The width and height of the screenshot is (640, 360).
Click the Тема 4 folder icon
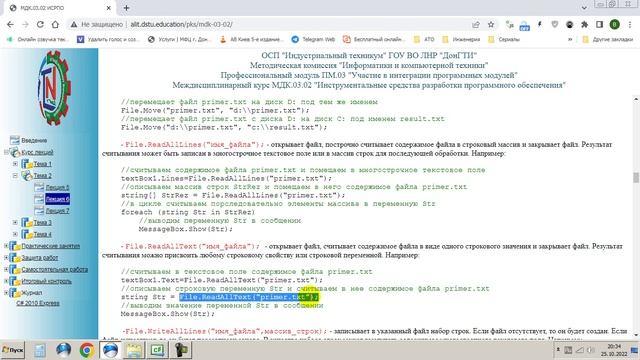pyautogui.click(x=27, y=234)
